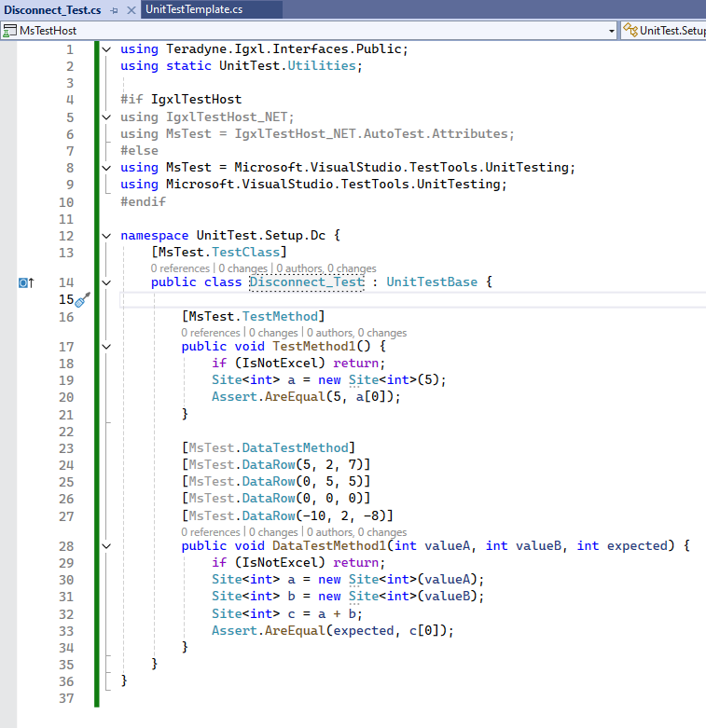706x728 pixels.
Task: Click IsNotExcel on line 18
Action: 280,364
